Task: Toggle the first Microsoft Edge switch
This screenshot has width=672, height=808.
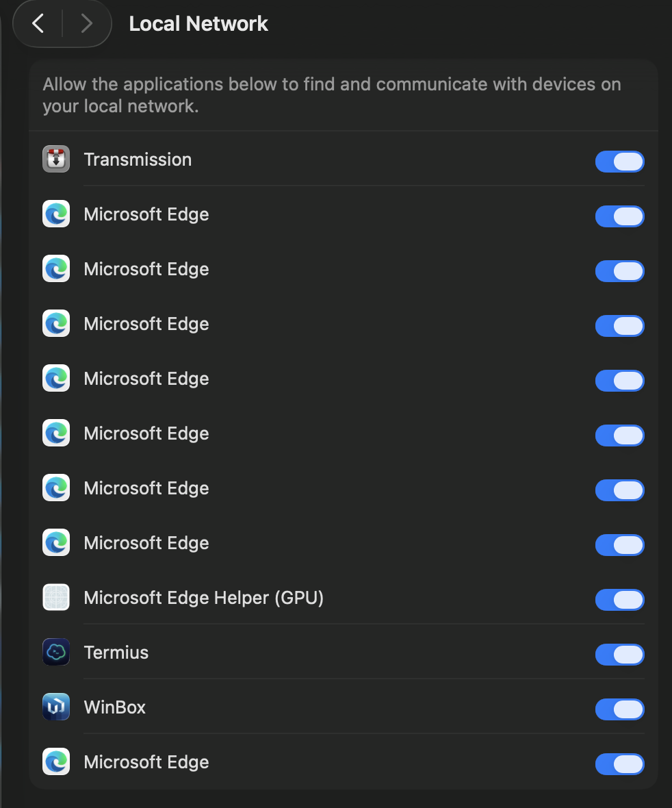Action: 619,216
